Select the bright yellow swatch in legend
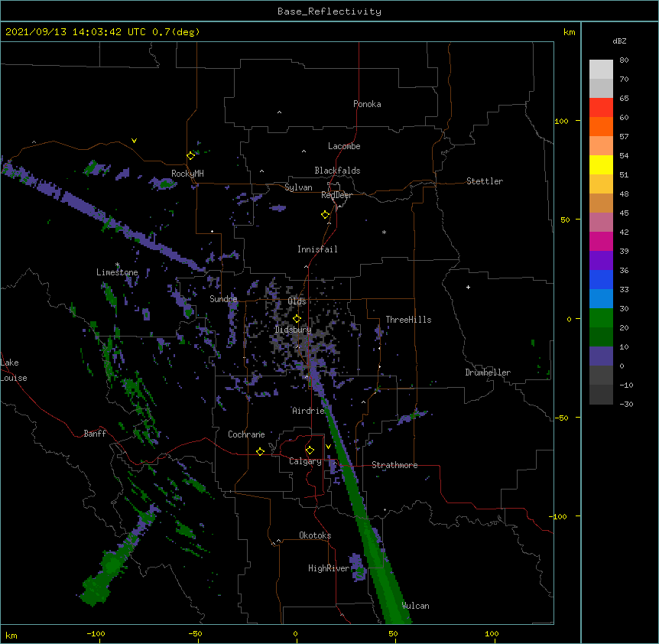The height and width of the screenshot is (644, 659). (x=601, y=164)
